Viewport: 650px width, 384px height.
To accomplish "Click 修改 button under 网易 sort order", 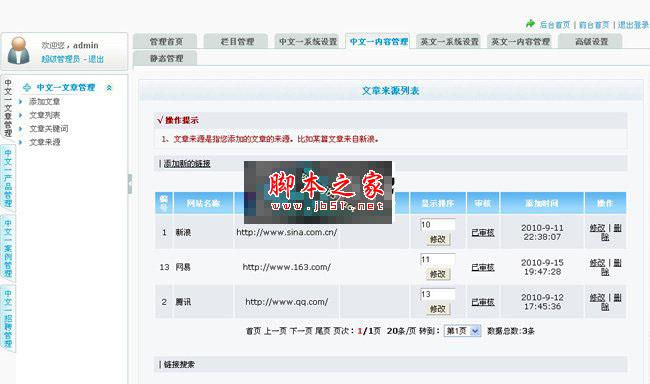I will tap(438, 275).
